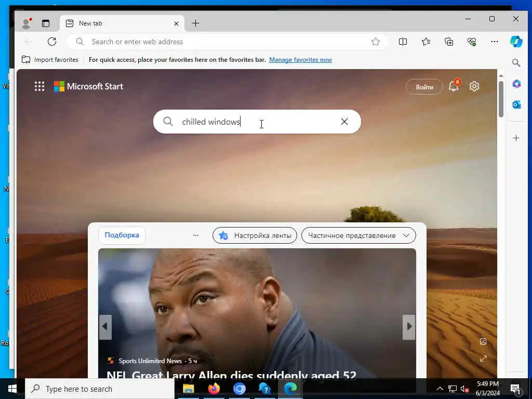
Task: Show hidden system tray icons
Action: [440, 389]
